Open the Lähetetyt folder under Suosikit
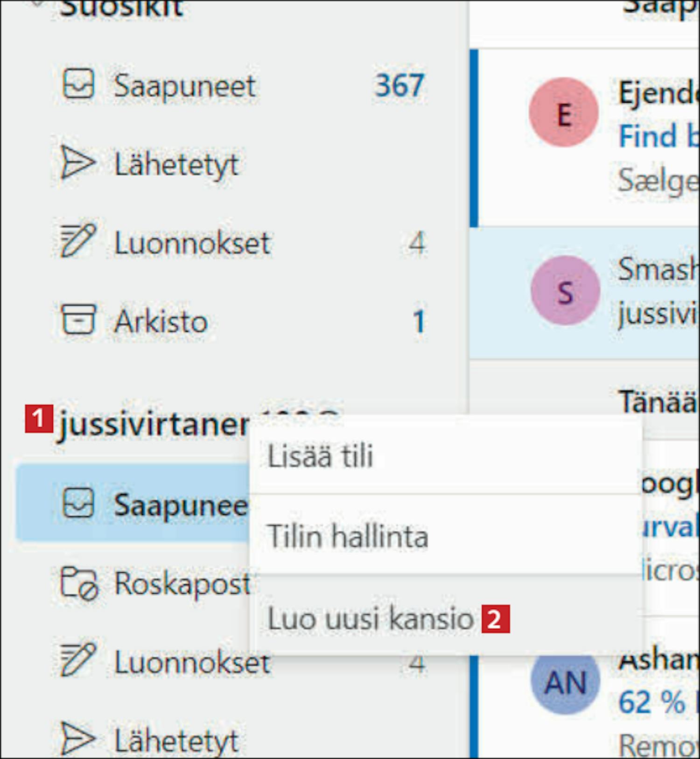Screen dimensions: 700x759 176,165
